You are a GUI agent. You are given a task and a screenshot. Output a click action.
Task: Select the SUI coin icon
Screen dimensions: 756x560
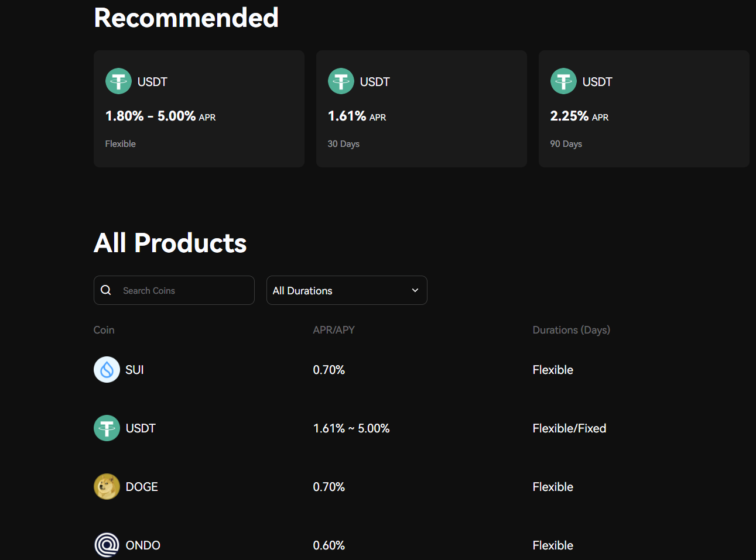pos(107,369)
